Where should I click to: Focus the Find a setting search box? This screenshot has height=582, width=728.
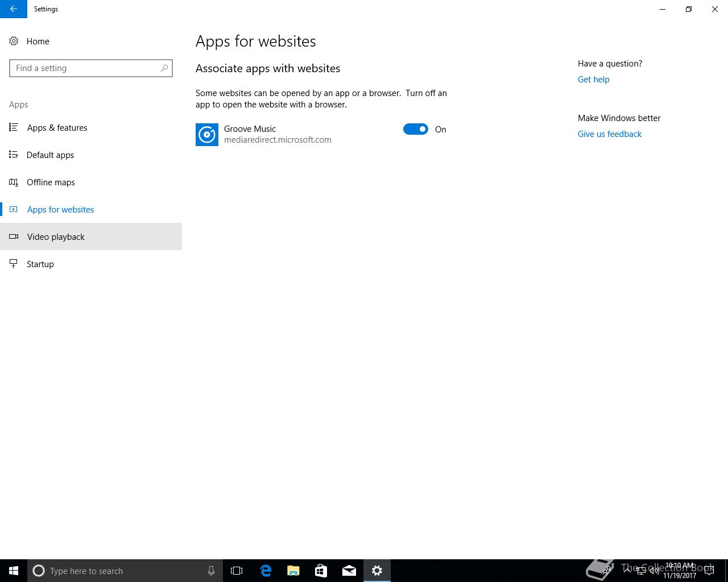91,68
